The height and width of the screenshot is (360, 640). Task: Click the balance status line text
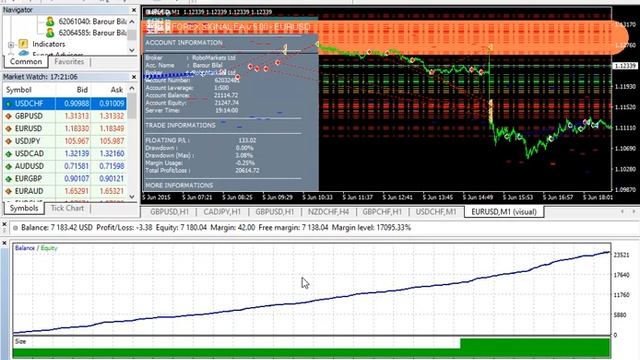coord(216,228)
